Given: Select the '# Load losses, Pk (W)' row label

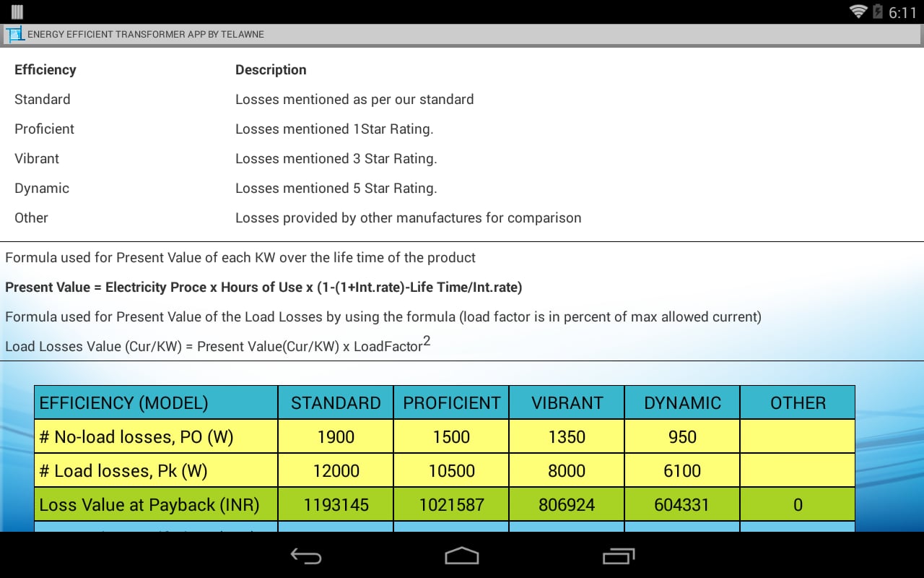Looking at the screenshot, I should click(x=156, y=470).
